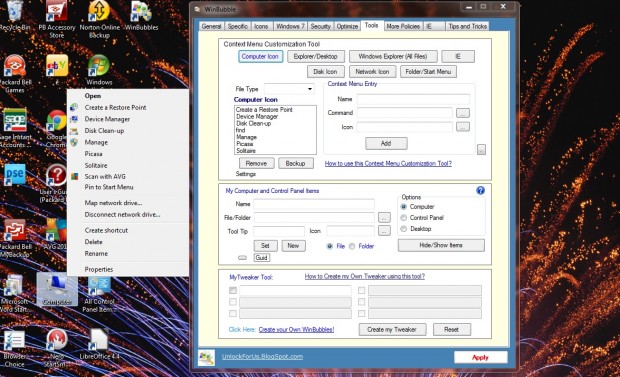The width and height of the screenshot is (620, 377).
Task: Tick the second MyTweaker checkbox in the left column
Action: [233, 302]
